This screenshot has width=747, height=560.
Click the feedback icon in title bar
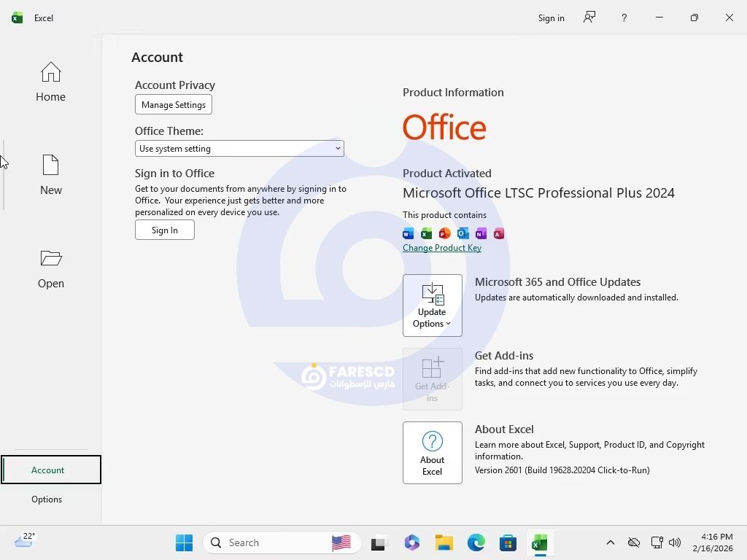tap(589, 17)
